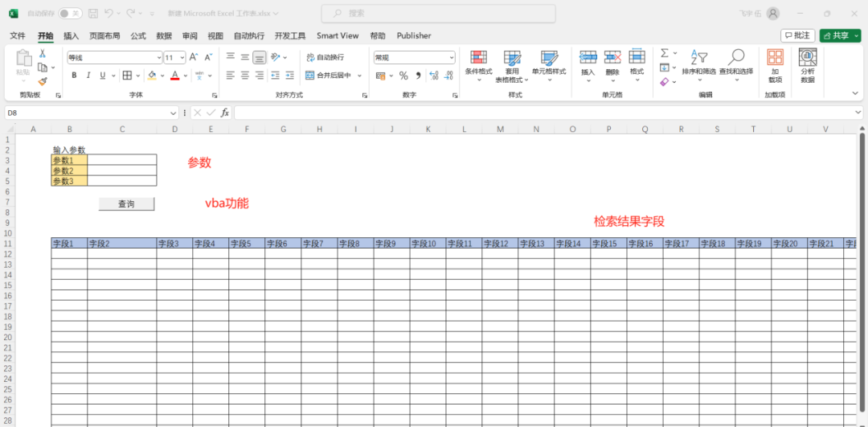Open the 文件 menu tab
Image resolution: width=868 pixels, height=427 pixels.
[x=18, y=35]
